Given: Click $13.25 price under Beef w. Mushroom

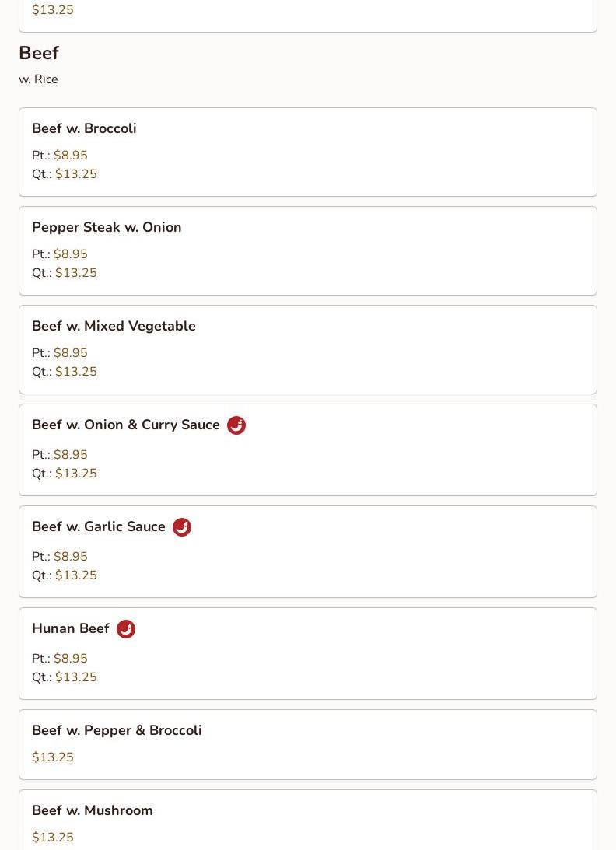Looking at the screenshot, I should (x=53, y=838).
